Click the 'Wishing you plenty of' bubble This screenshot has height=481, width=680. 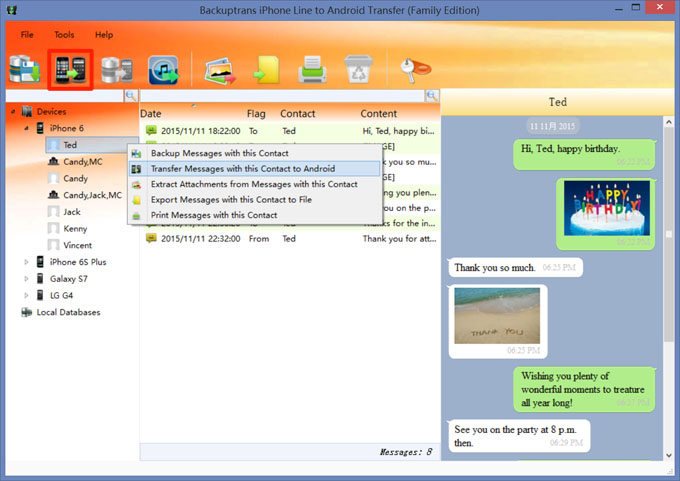tap(584, 389)
